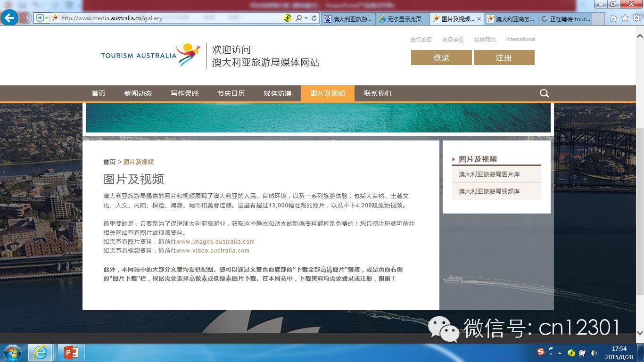
Task: Click the 登录 login button
Action: [441, 58]
